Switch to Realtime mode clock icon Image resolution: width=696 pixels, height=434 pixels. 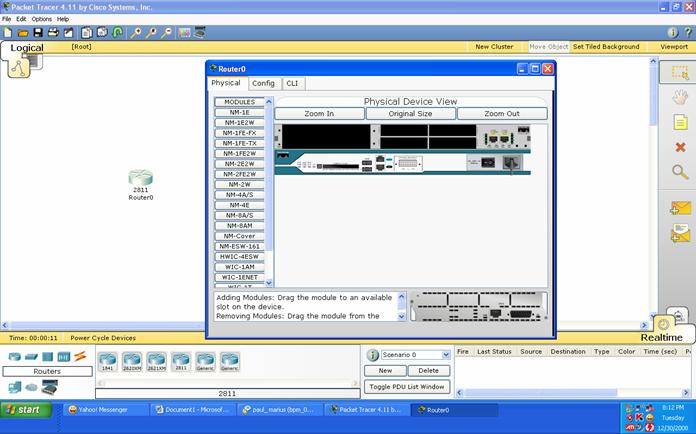click(664, 324)
